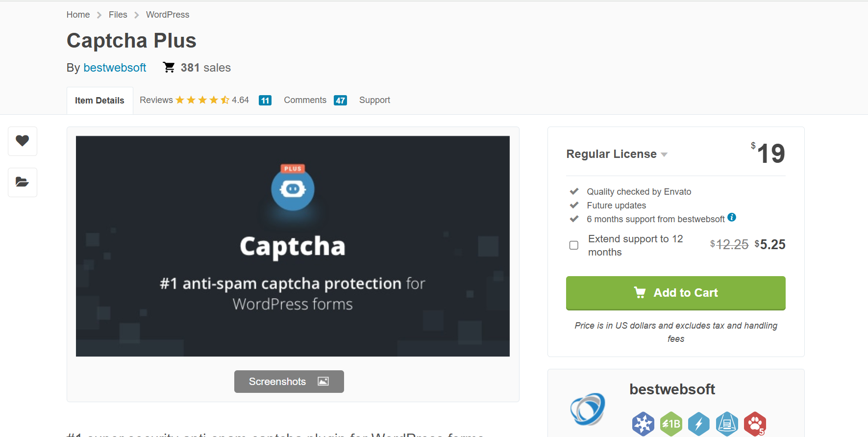The width and height of the screenshot is (868, 437).
Task: Click the support info icon
Action: pyautogui.click(x=732, y=217)
